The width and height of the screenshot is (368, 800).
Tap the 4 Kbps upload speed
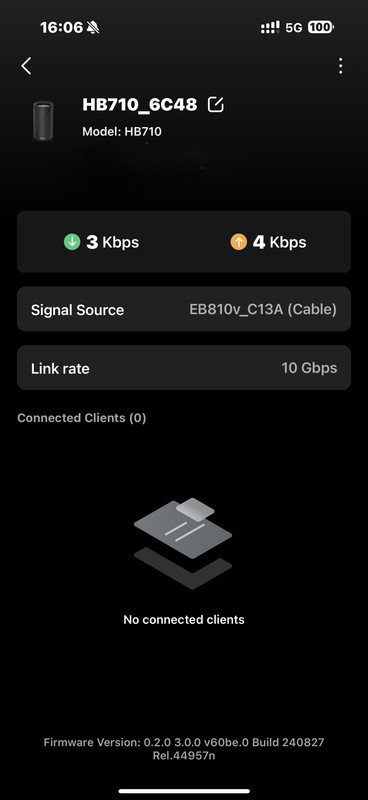coord(280,242)
